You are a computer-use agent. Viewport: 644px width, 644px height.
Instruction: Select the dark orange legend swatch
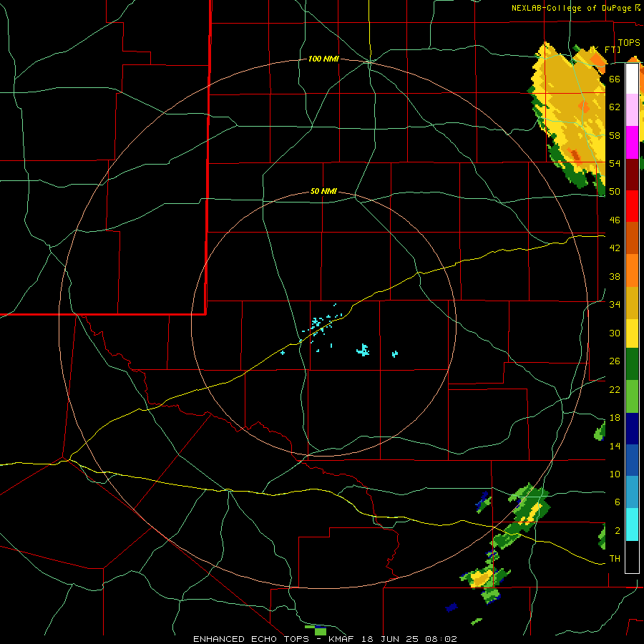(632, 238)
